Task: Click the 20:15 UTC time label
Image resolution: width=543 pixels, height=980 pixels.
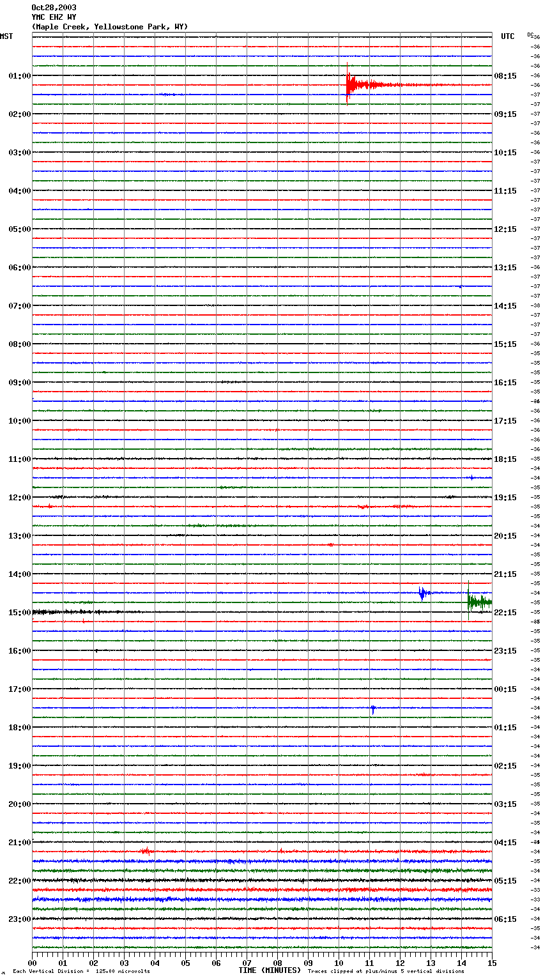Action: click(505, 536)
